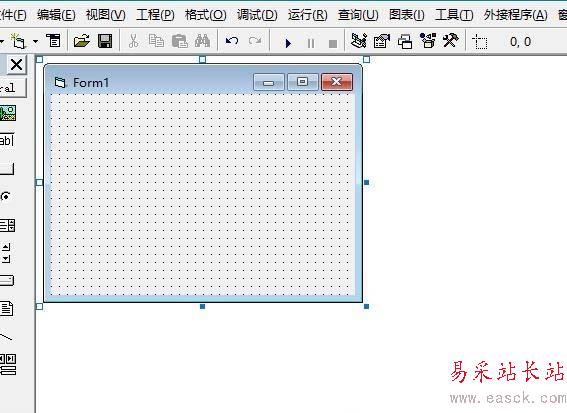Click the 0, 0 coordinates readout
The image size is (567, 413).
(x=520, y=42)
